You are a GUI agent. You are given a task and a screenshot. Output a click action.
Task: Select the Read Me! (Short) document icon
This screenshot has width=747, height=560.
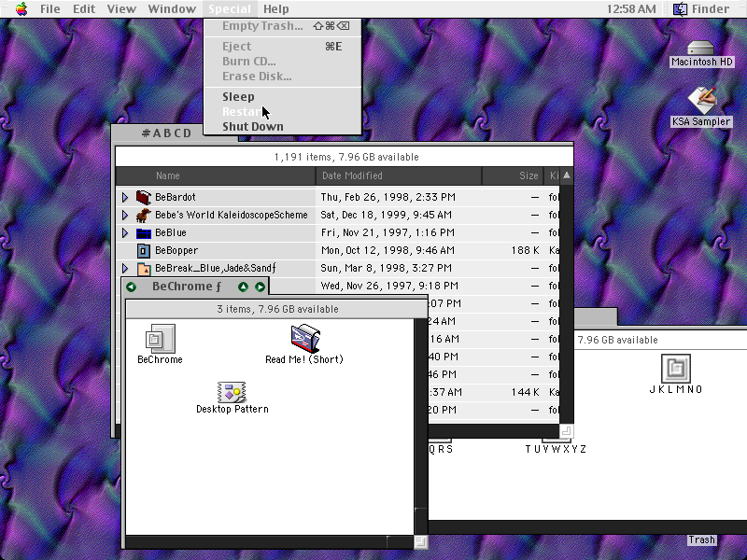tap(305, 339)
